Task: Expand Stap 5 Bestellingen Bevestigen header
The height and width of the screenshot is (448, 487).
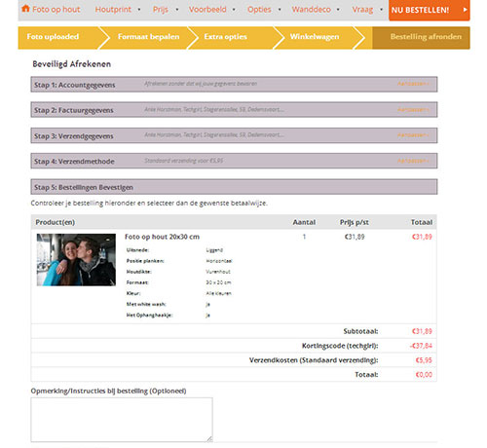Action: pyautogui.click(x=234, y=187)
